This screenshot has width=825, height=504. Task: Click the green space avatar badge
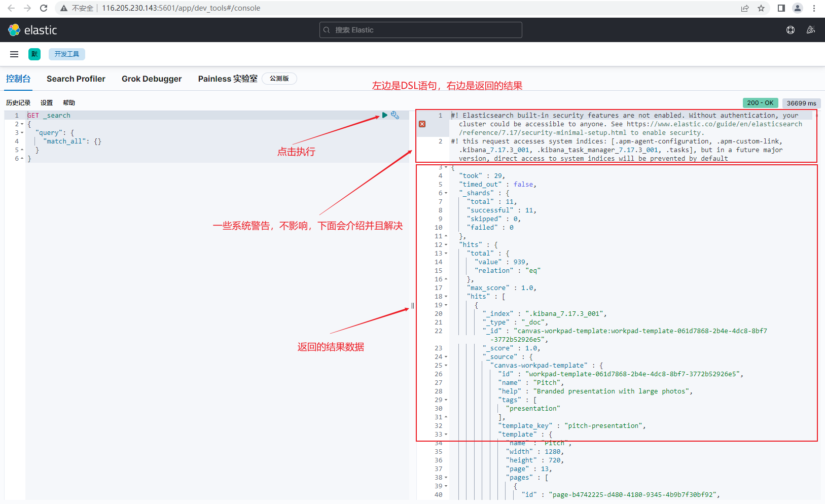click(34, 54)
